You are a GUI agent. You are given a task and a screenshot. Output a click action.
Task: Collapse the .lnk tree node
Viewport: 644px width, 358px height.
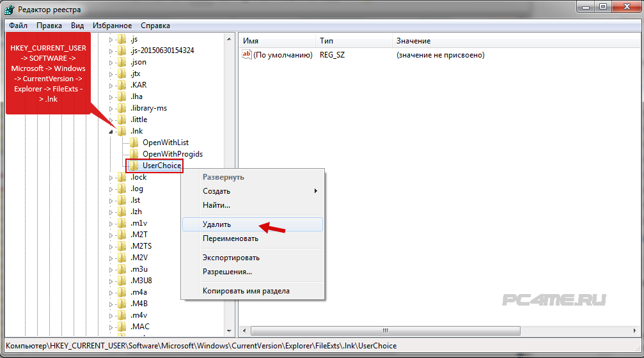[111, 132]
